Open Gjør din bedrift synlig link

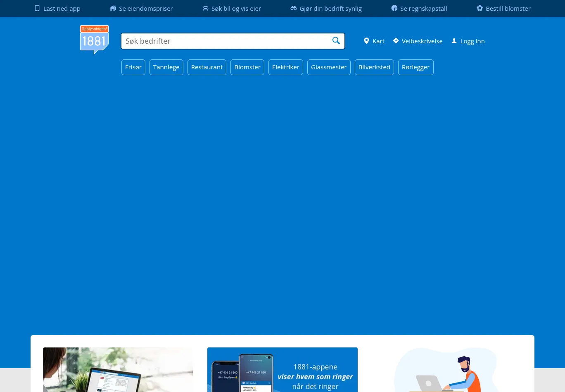point(330,8)
